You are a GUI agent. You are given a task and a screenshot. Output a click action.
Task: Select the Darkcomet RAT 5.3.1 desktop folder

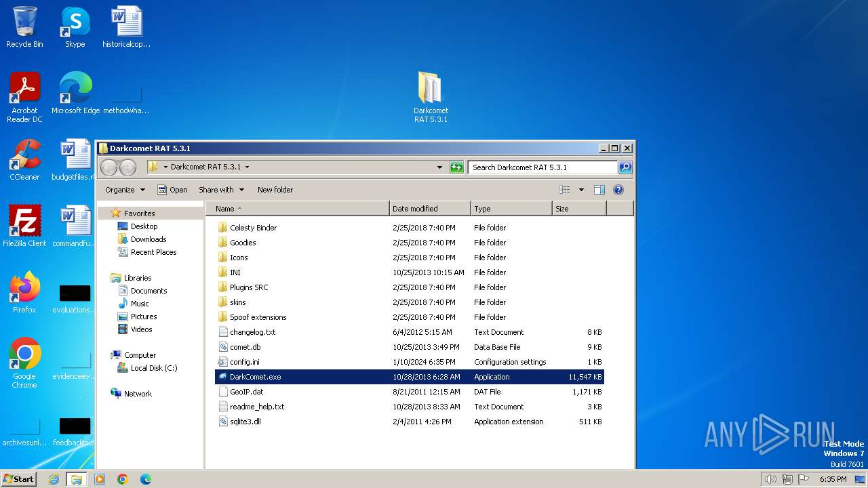click(431, 98)
